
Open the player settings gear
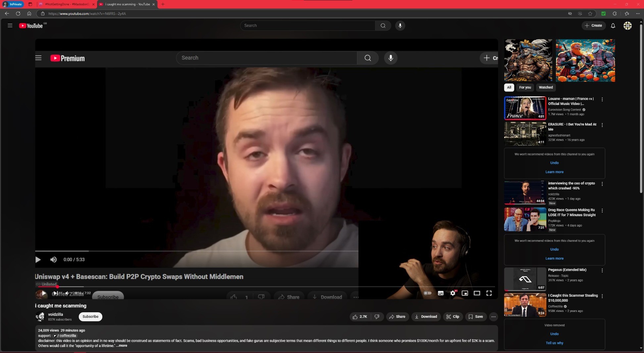pos(453,293)
